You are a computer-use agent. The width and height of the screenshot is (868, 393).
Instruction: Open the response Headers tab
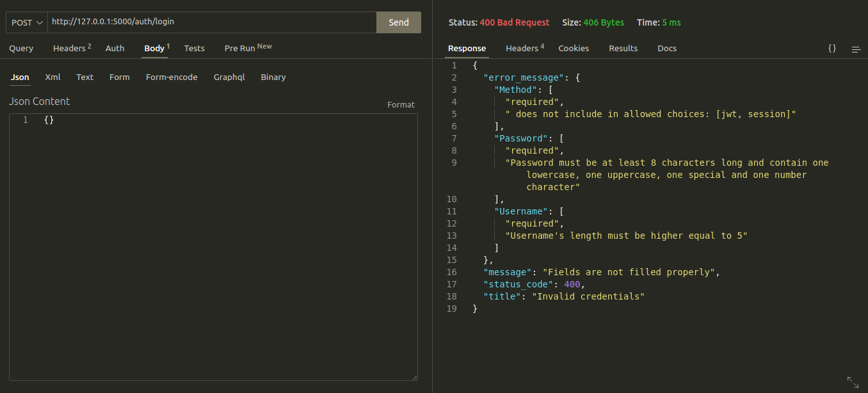point(525,48)
